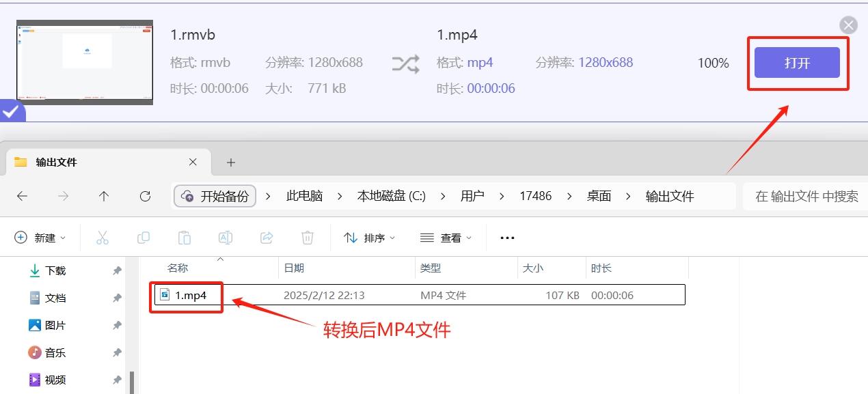Image resolution: width=868 pixels, height=394 pixels.
Task: Click the Refresh icon in the address bar
Action: [145, 196]
